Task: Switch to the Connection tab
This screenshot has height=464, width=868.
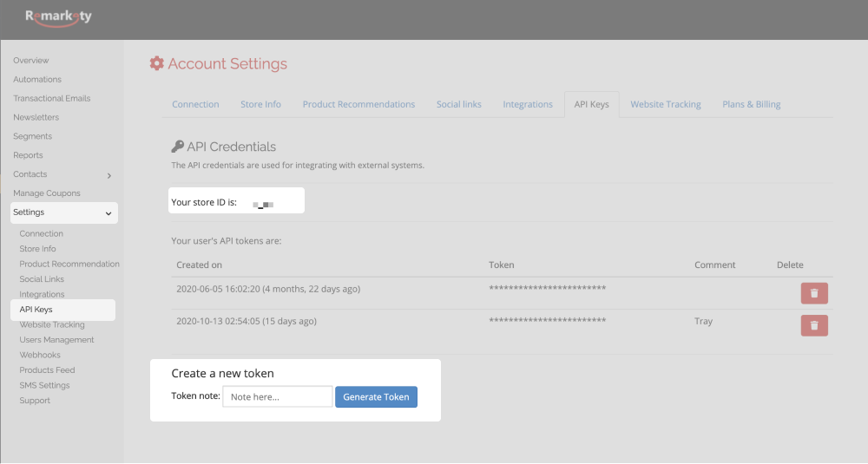Action: point(195,104)
